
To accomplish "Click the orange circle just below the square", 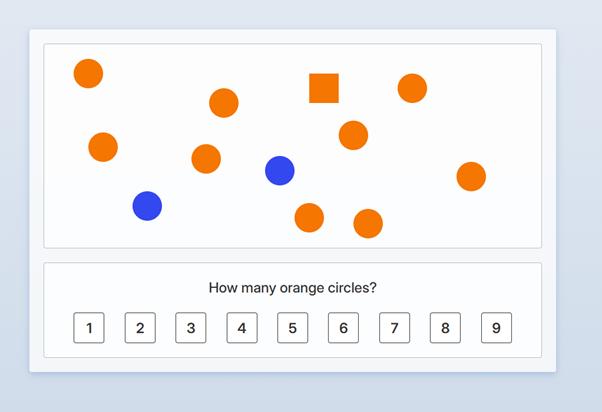I will coord(353,135).
